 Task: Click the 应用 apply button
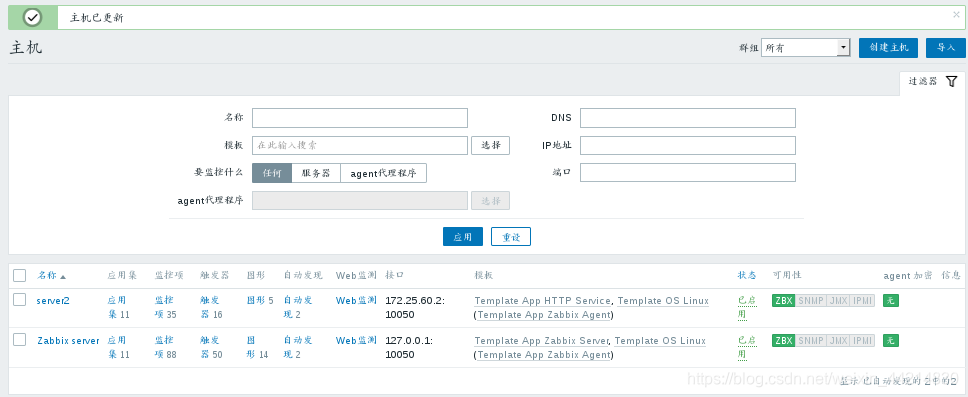coord(463,236)
